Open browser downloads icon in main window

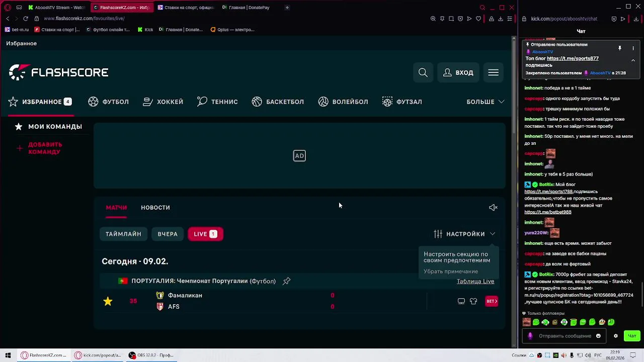pos(500,19)
